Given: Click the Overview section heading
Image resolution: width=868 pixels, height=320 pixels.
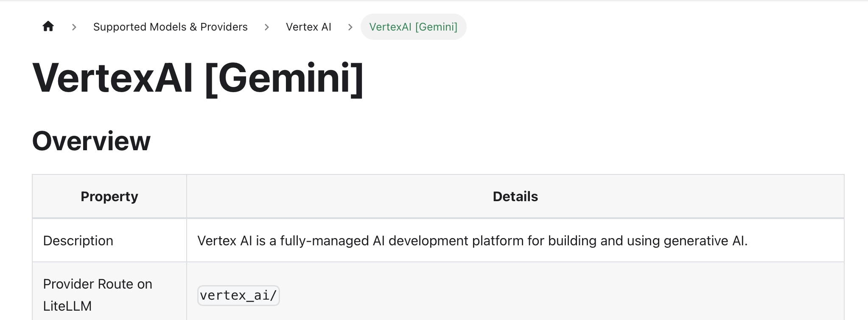Looking at the screenshot, I should point(91,141).
